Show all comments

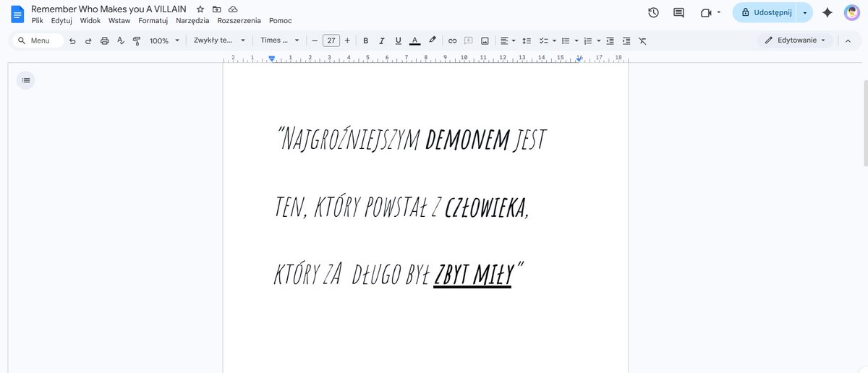click(678, 12)
